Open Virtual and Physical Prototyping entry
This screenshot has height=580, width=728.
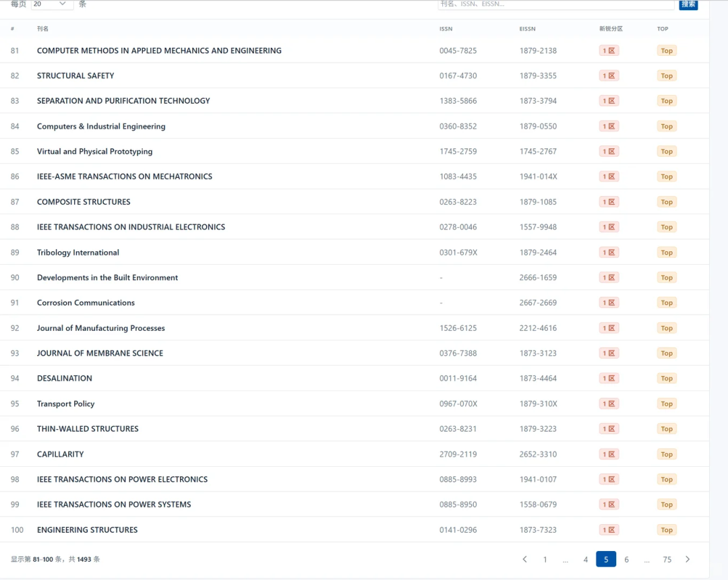point(95,152)
